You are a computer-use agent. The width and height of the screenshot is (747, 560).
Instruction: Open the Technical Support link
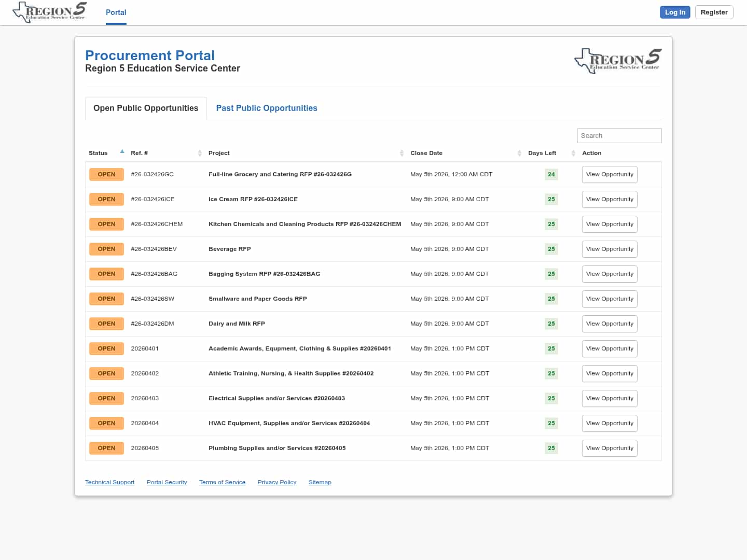tap(109, 483)
